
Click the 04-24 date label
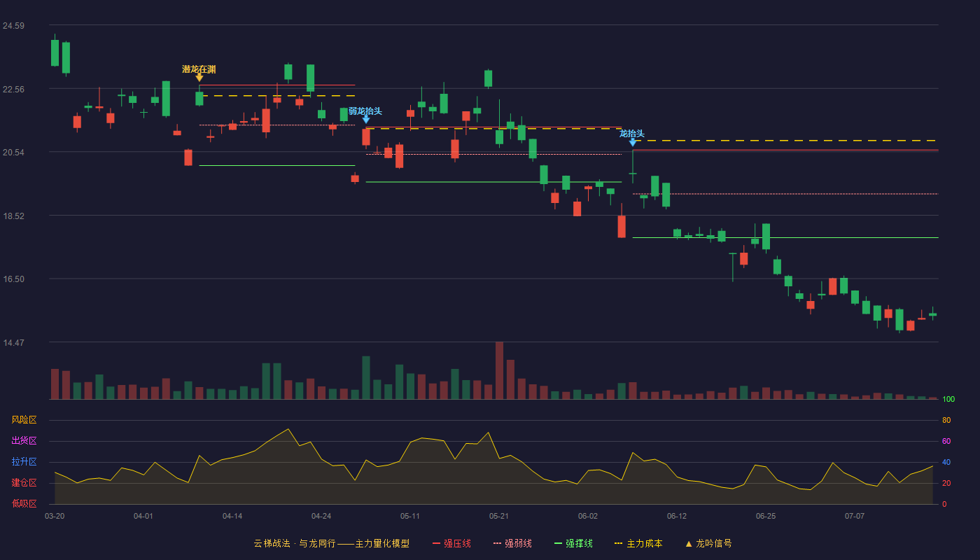coord(321,516)
